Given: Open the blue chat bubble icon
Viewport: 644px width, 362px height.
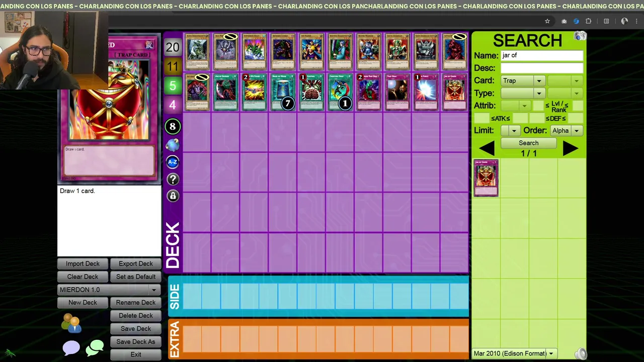Looking at the screenshot, I should coord(71,348).
